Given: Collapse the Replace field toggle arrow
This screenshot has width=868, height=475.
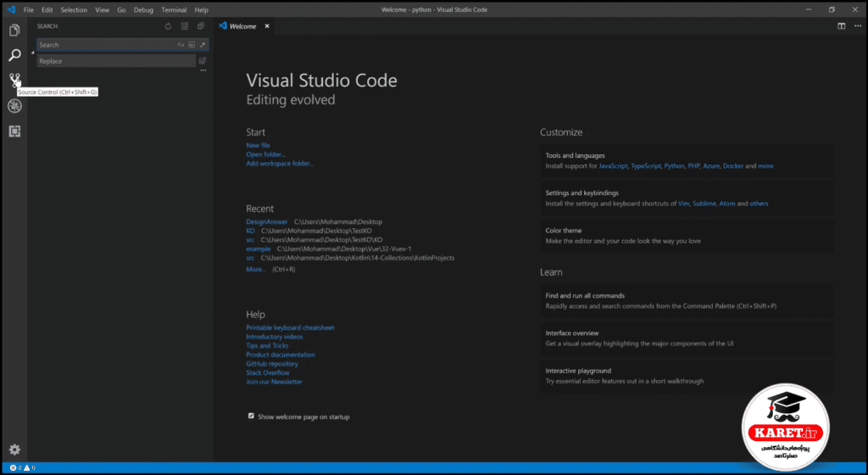Looking at the screenshot, I should (x=33, y=53).
